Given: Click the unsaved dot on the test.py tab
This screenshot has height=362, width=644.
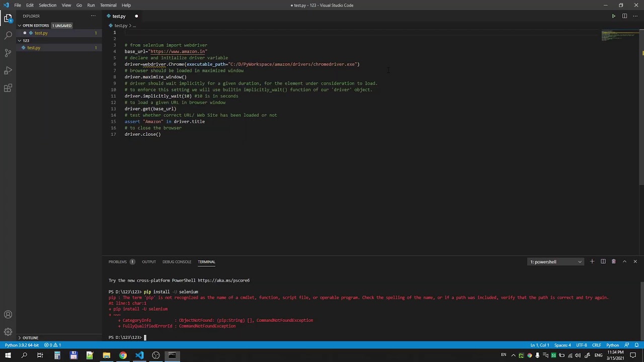Looking at the screenshot, I should click(x=136, y=16).
